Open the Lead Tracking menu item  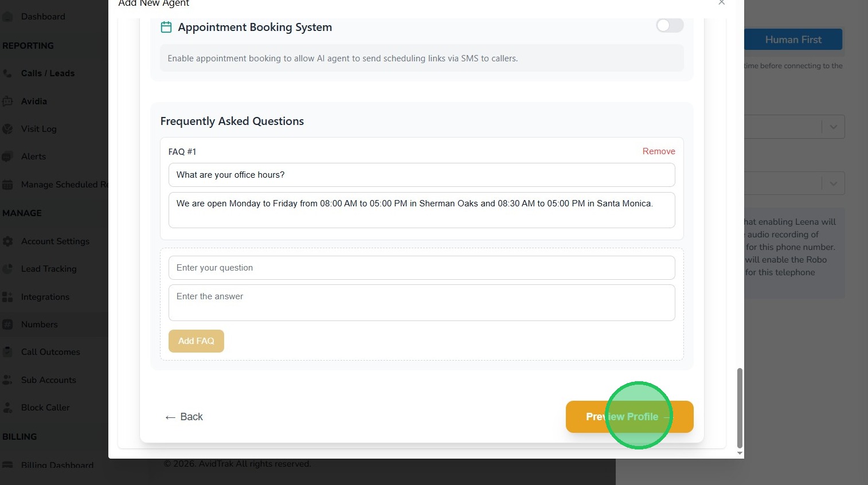(x=49, y=269)
